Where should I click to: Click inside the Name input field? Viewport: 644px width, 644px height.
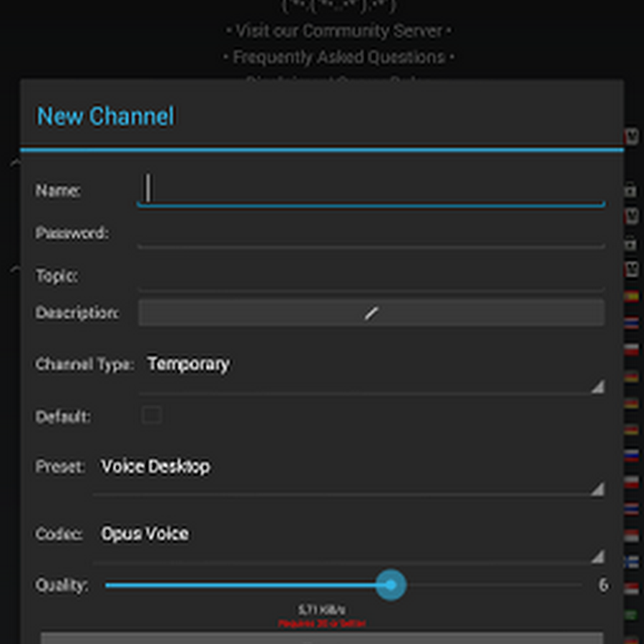[x=370, y=190]
